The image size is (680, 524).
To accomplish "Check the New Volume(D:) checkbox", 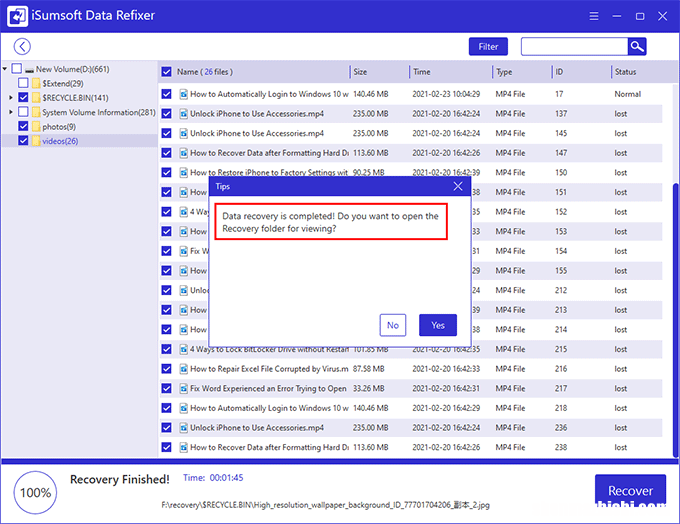I will 17,69.
